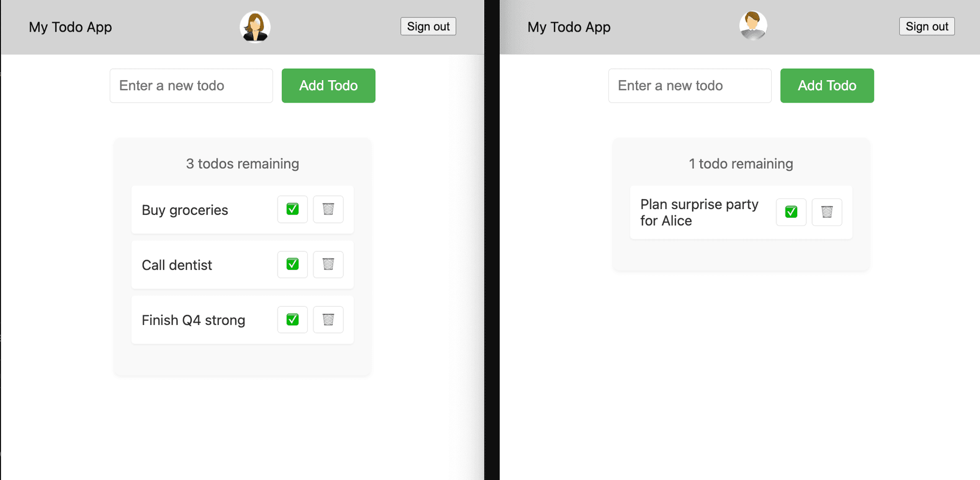Sign out of the right account
This screenshot has height=480, width=980.
[x=926, y=26]
